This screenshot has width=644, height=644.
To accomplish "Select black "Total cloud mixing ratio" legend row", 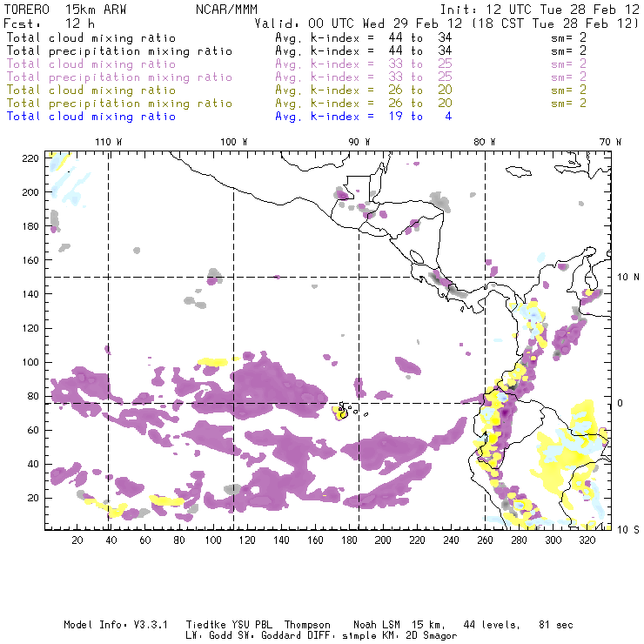I will (x=91, y=37).
